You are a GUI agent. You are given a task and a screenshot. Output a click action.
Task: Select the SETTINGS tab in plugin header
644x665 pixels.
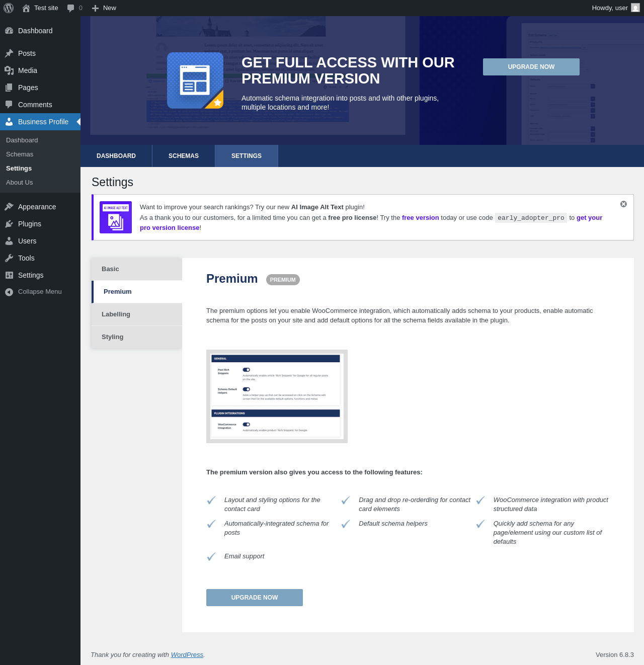click(x=247, y=156)
